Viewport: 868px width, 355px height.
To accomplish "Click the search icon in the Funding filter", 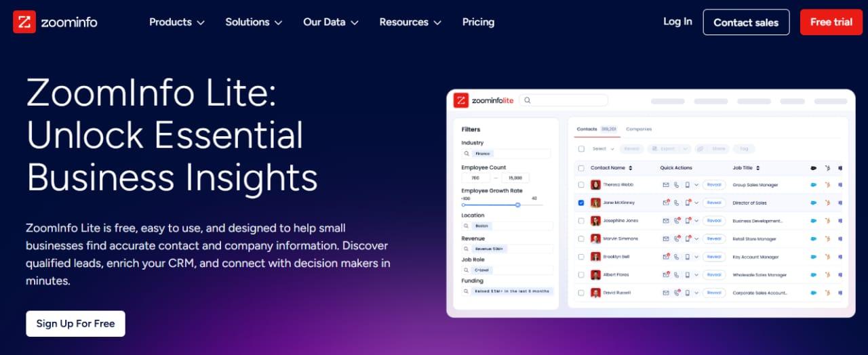I will tap(467, 291).
